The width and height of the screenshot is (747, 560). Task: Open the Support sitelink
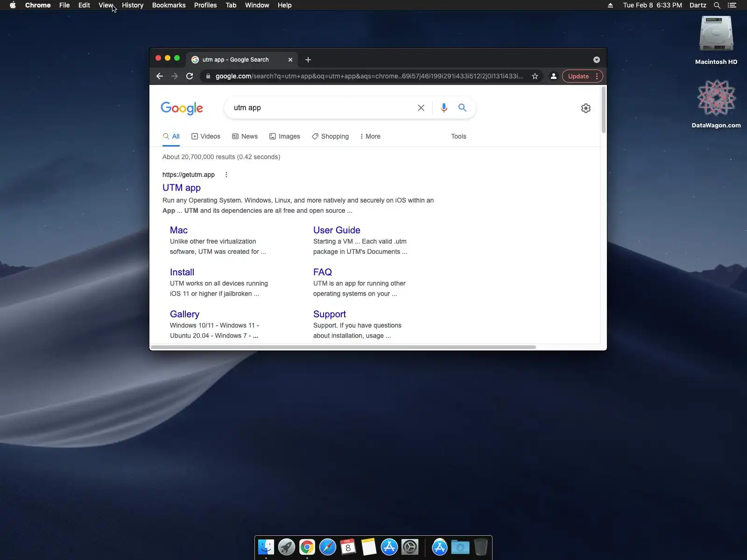(330, 314)
